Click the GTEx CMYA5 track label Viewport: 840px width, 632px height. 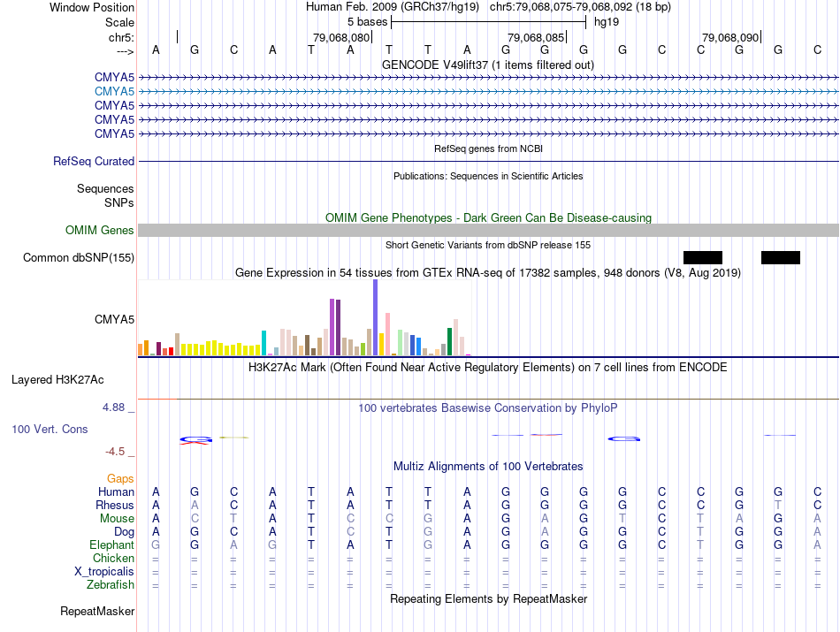pyautogui.click(x=114, y=319)
